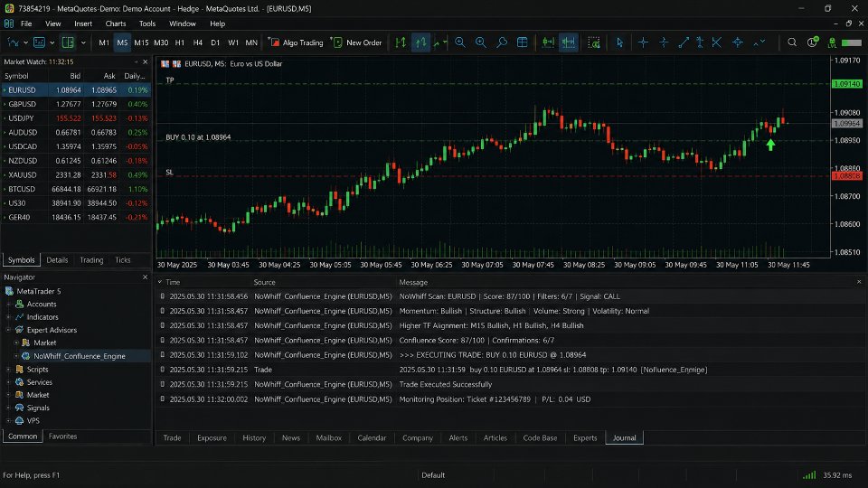868x488 pixels.
Task: Click the LVL lock icon
Action: (x=832, y=42)
